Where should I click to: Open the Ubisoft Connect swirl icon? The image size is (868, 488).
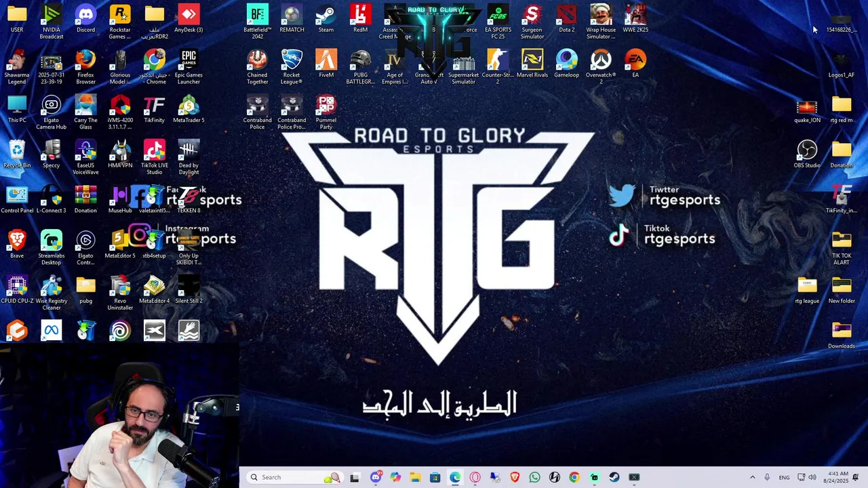click(120, 330)
